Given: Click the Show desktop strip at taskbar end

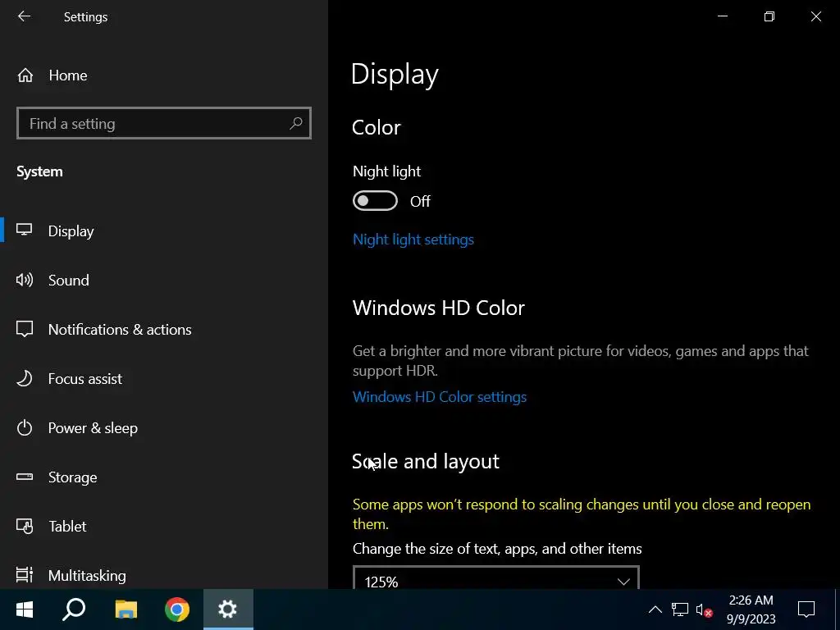Looking at the screenshot, I should pos(838,609).
